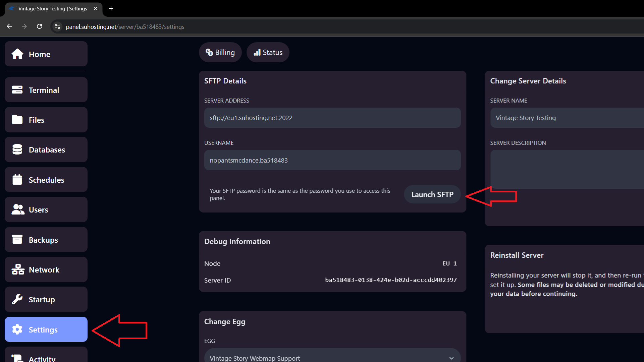644x362 pixels.
Task: Open the Network sidebar icon
Action: (18, 269)
